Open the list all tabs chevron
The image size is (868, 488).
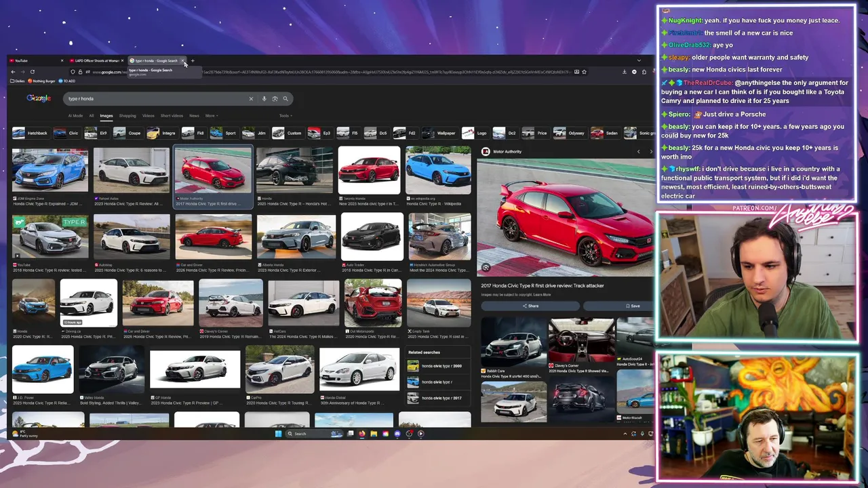click(639, 61)
